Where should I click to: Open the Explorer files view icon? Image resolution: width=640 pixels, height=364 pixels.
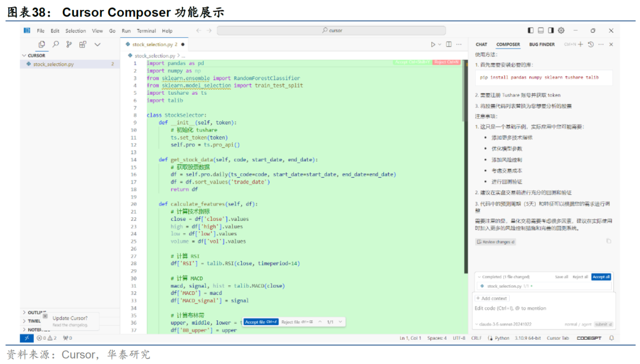tap(41, 44)
